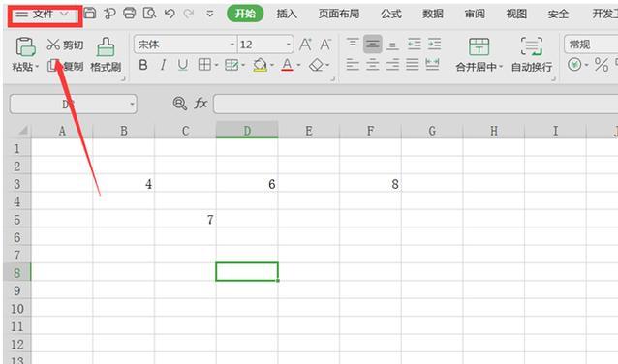Viewport: 618px width, 364px height.
Task: Click cell containing 8
Action: click(370, 184)
